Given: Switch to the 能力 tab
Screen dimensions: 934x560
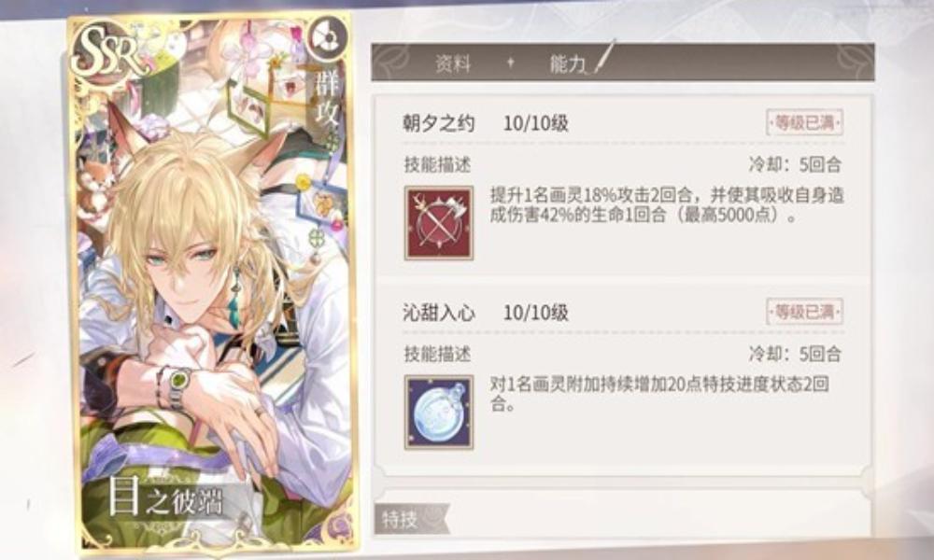Looking at the screenshot, I should click(568, 63).
